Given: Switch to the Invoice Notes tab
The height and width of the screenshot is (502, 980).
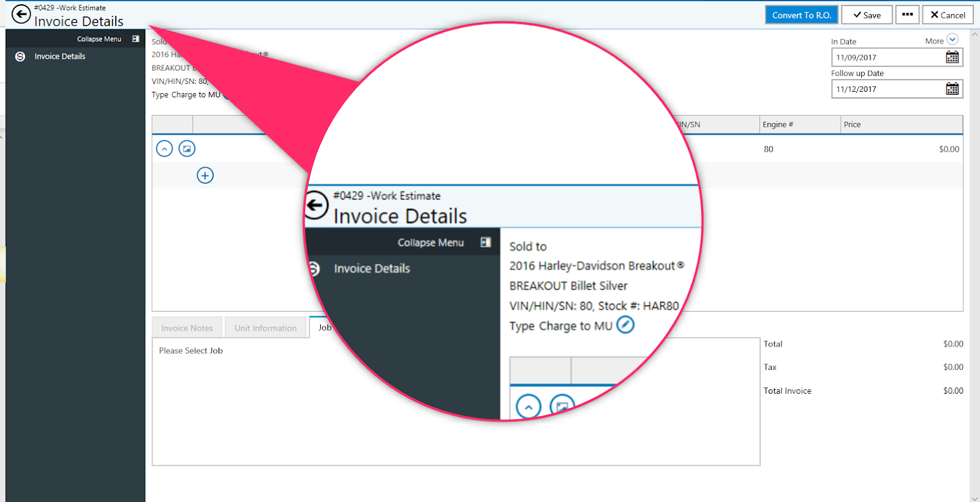Looking at the screenshot, I should [x=187, y=328].
